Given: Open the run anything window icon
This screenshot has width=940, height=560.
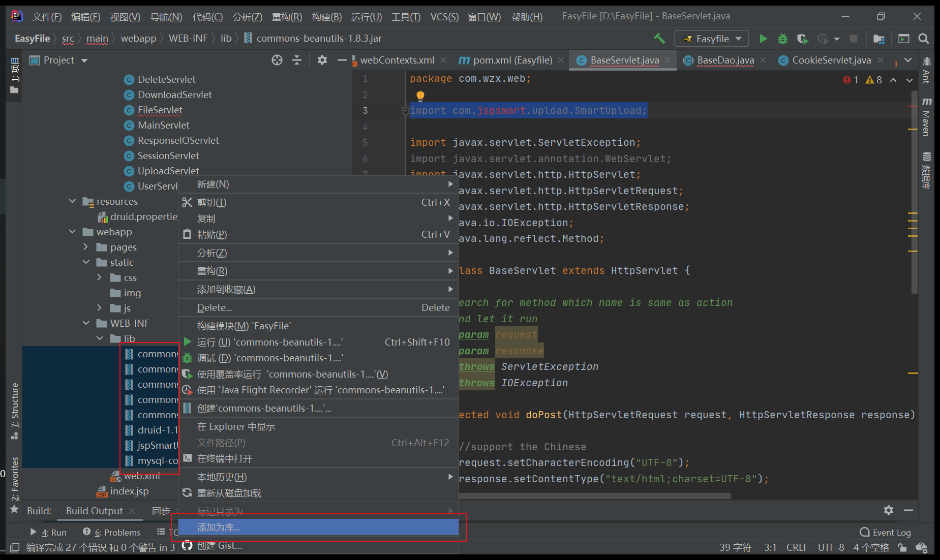Looking at the screenshot, I should (904, 39).
